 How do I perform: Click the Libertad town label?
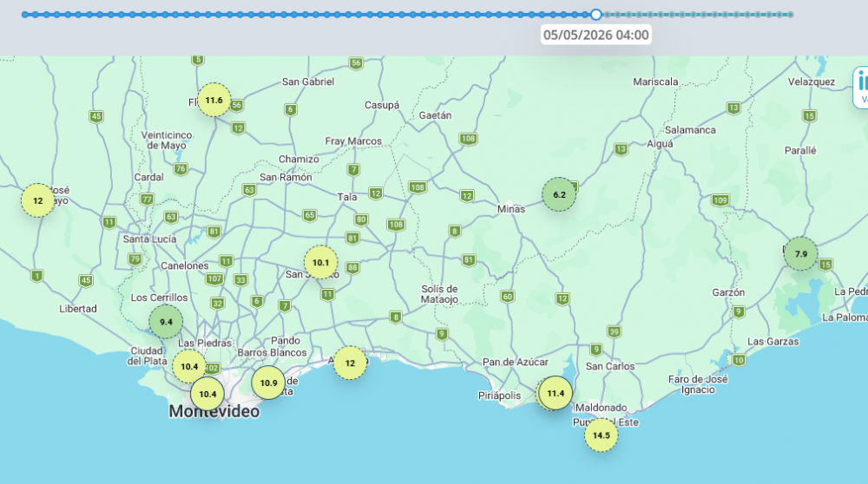tap(78, 309)
